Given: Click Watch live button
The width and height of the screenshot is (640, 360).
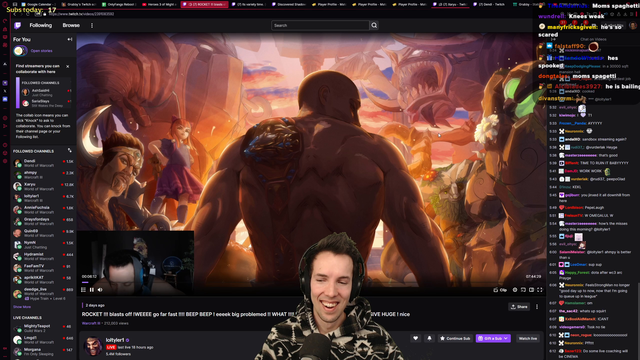Looking at the screenshot, I should click(x=528, y=338).
